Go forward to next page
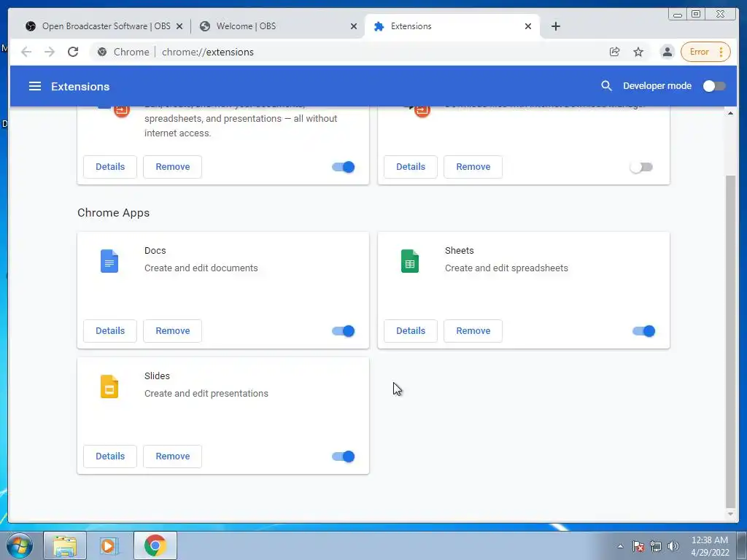The height and width of the screenshot is (560, 747). pyautogui.click(x=50, y=52)
